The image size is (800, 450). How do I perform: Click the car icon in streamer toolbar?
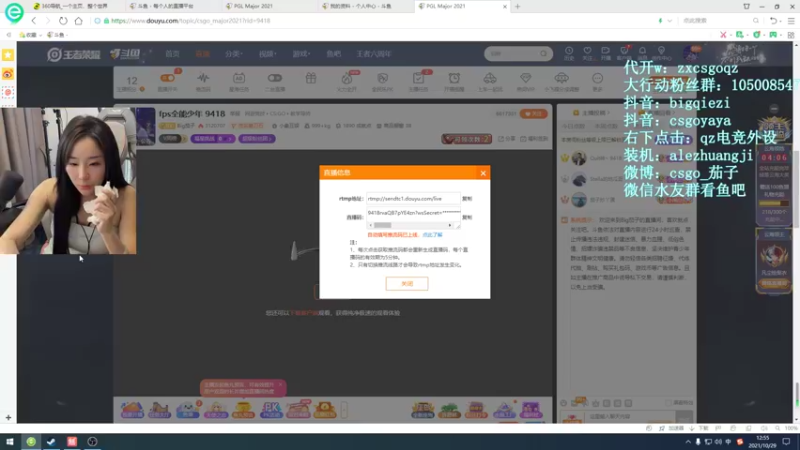pyautogui.click(x=490, y=78)
